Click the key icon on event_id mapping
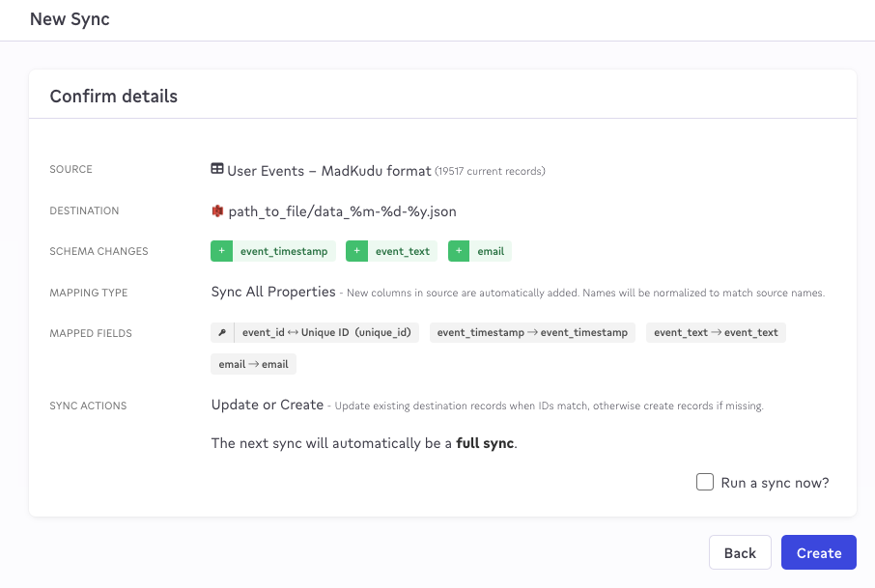Viewport: 875px width, 588px height. [222, 332]
